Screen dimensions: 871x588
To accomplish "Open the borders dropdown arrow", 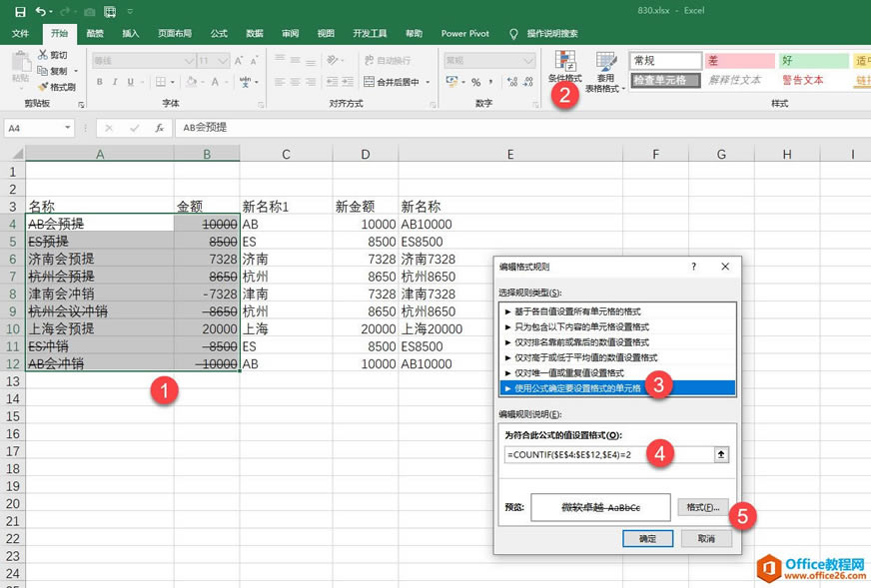I will click(173, 82).
